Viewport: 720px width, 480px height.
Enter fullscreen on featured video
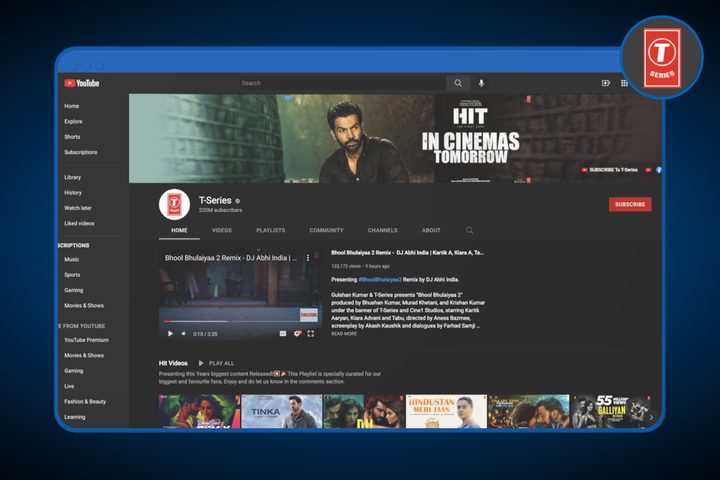point(311,333)
